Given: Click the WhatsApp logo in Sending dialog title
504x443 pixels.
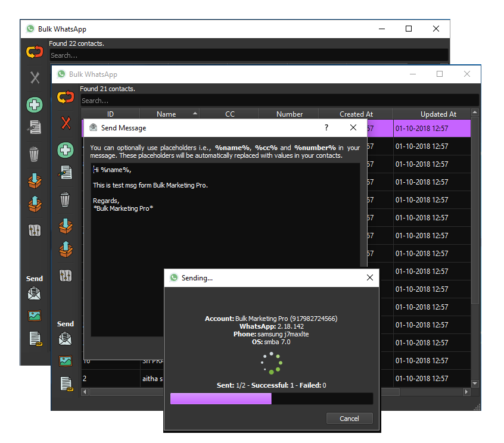Looking at the screenshot, I should pos(173,277).
